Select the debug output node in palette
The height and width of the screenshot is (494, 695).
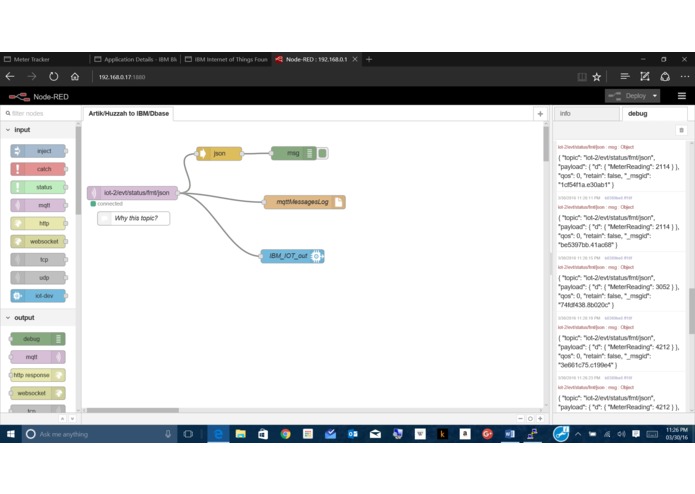(x=38, y=339)
